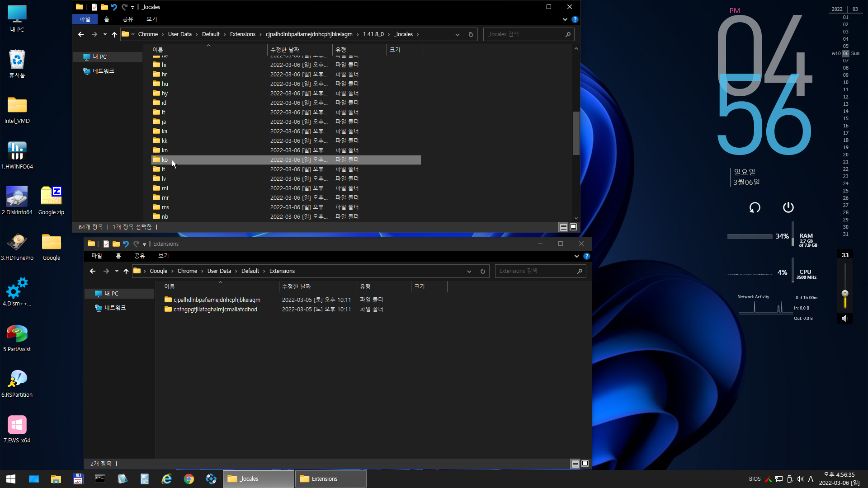Open the Windows Start menu
Viewport: 868px width, 488px height.
click(11, 479)
